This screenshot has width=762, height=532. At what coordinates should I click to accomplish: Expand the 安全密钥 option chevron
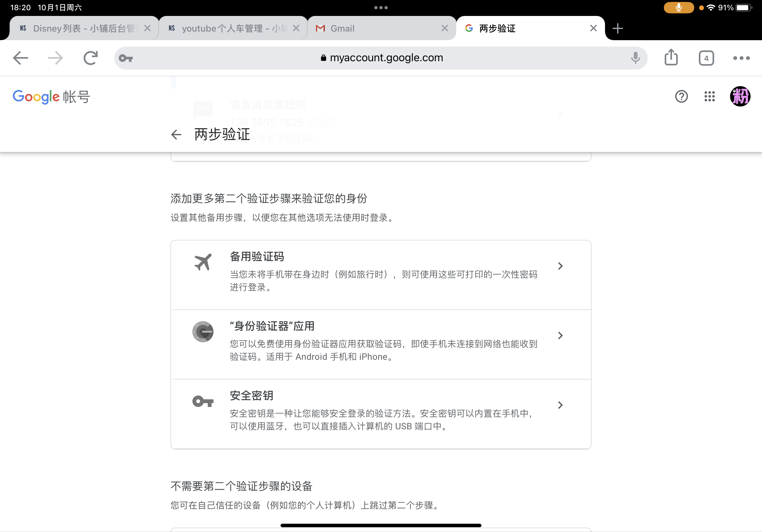pos(561,405)
